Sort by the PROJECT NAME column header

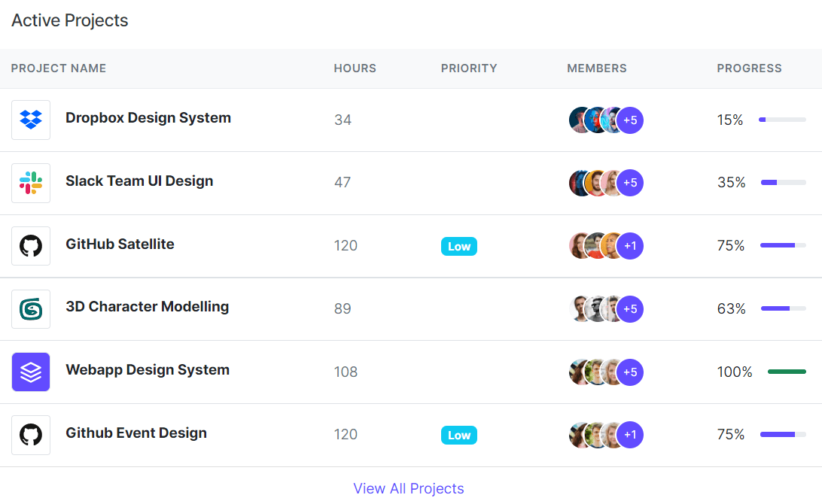click(x=58, y=68)
